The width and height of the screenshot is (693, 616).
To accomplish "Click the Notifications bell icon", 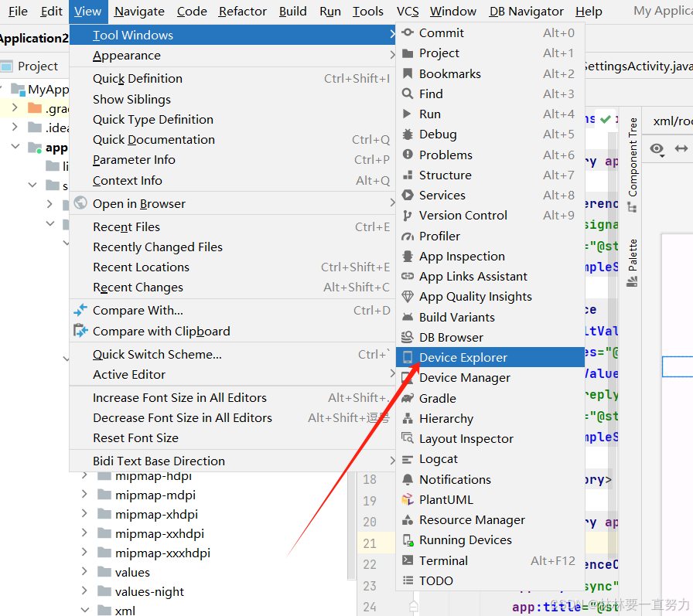I will (408, 479).
